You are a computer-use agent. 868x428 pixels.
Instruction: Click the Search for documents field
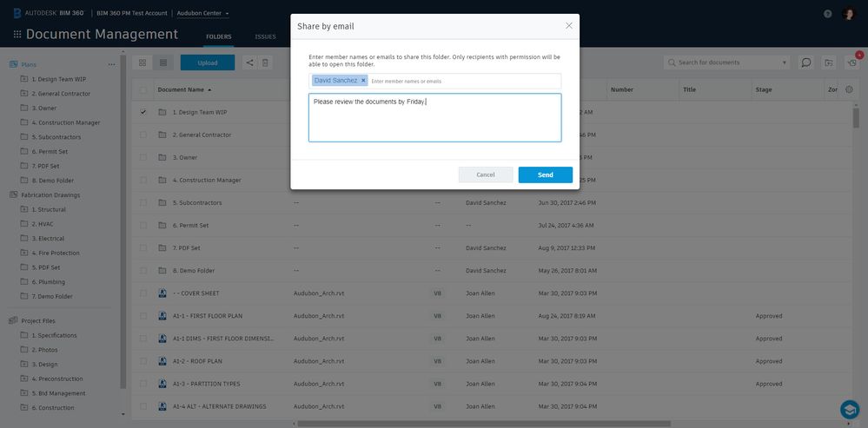(727, 63)
